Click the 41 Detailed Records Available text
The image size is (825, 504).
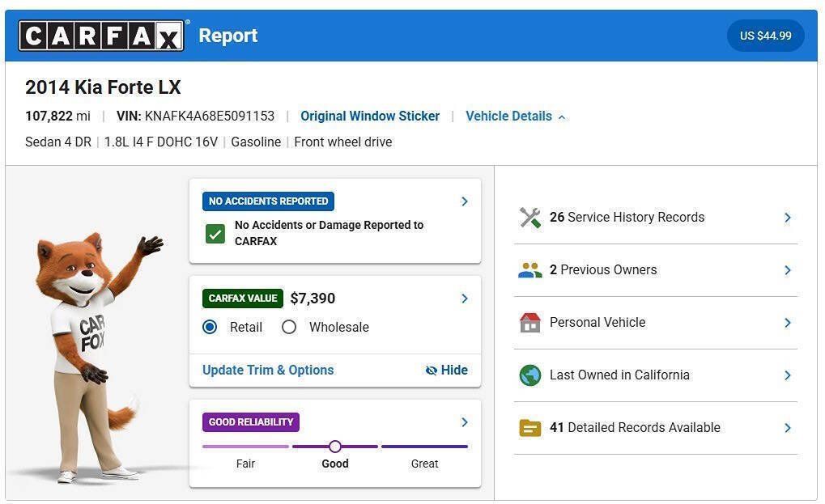(x=635, y=427)
